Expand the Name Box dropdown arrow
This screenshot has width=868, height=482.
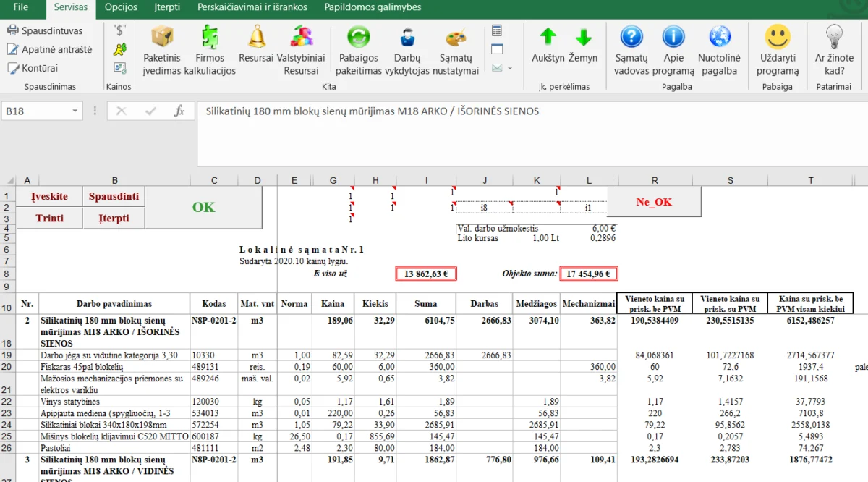click(x=75, y=111)
